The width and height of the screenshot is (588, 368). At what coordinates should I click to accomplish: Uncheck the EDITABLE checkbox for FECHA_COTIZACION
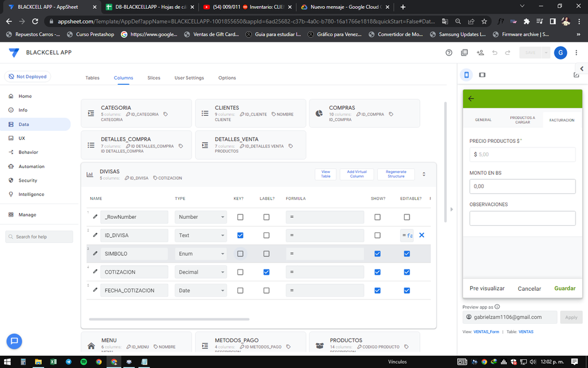pos(407,290)
